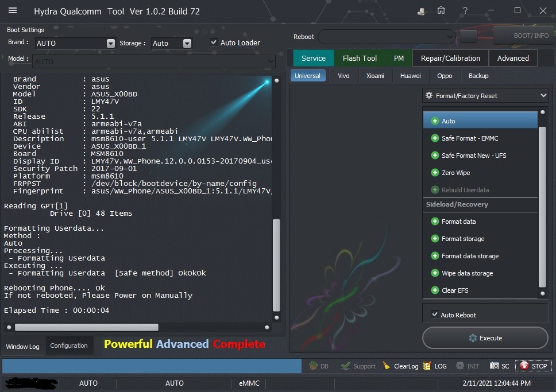The width and height of the screenshot is (556, 392).
Task: Switch to the Flash Tool tab
Action: pyautogui.click(x=360, y=58)
